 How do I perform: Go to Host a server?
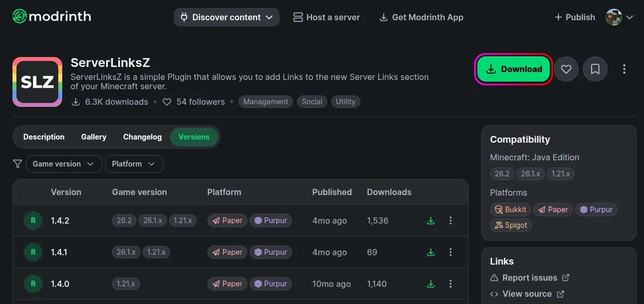tap(327, 17)
